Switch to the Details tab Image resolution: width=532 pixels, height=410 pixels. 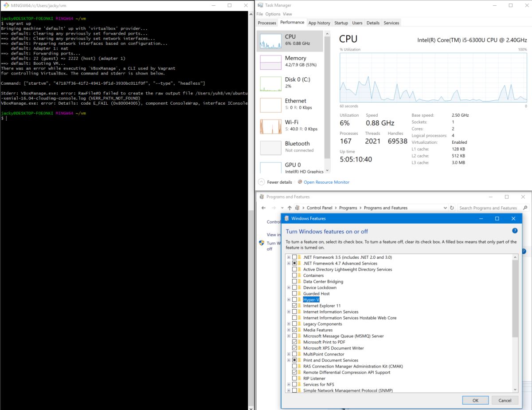373,23
